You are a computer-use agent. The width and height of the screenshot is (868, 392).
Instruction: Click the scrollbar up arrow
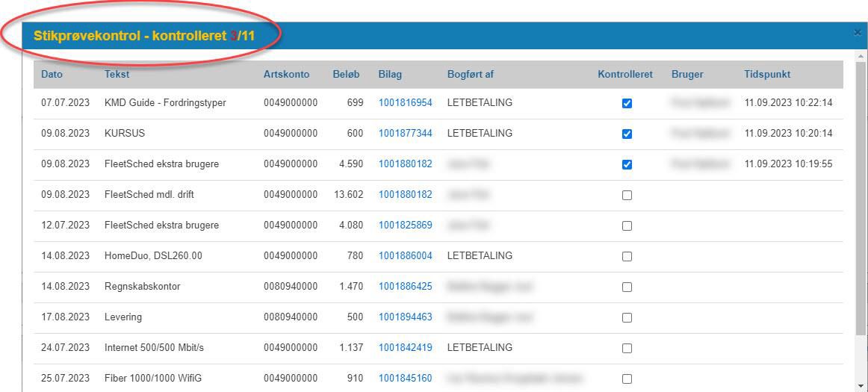[861, 56]
